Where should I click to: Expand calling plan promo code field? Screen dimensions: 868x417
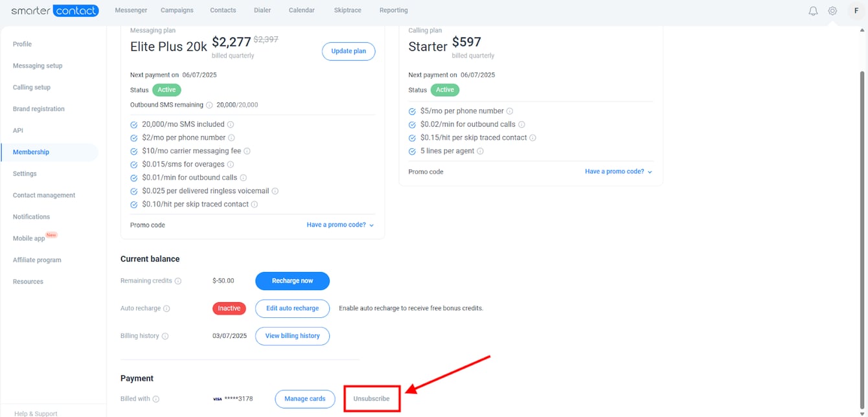[x=618, y=172]
